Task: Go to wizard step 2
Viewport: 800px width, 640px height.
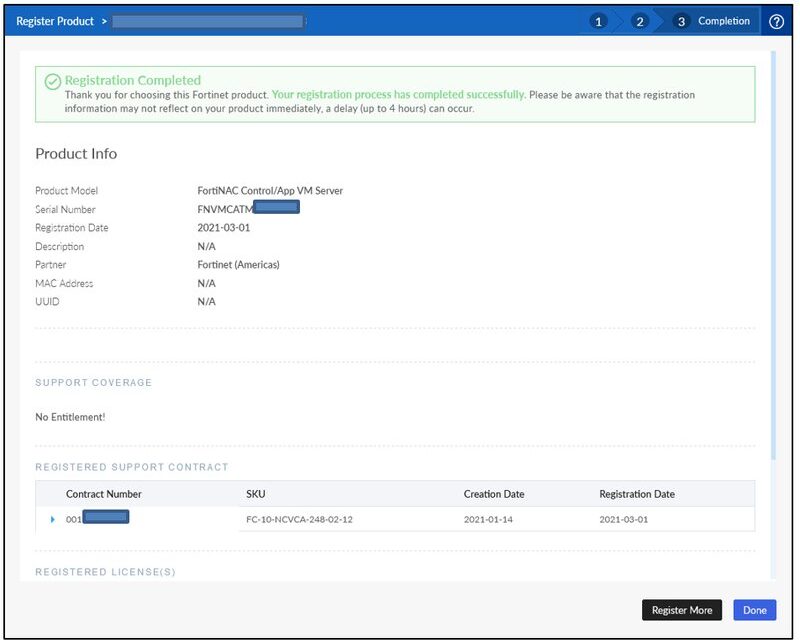Action: point(639,21)
